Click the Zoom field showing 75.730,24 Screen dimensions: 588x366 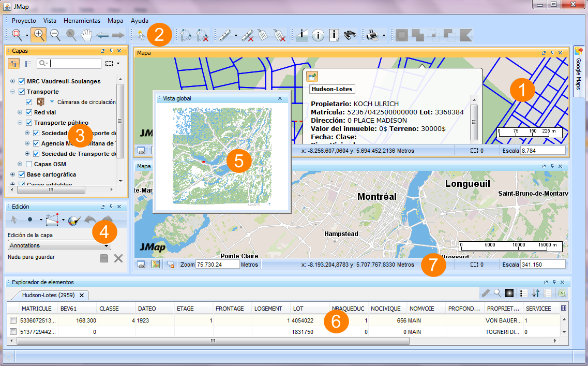click(x=218, y=264)
